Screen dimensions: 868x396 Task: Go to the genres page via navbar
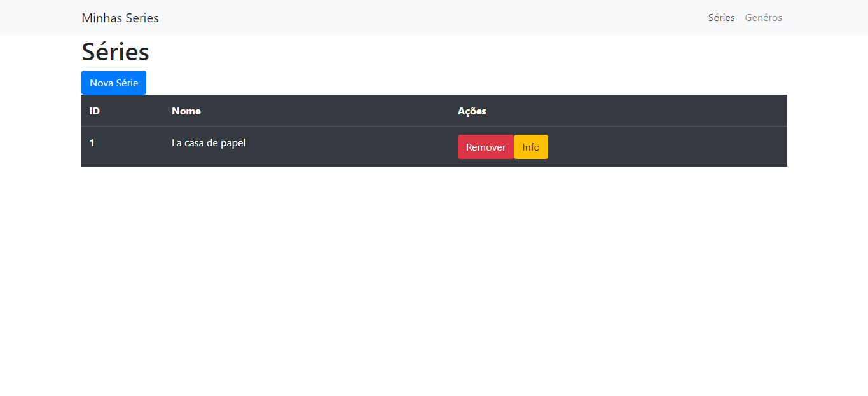click(763, 17)
